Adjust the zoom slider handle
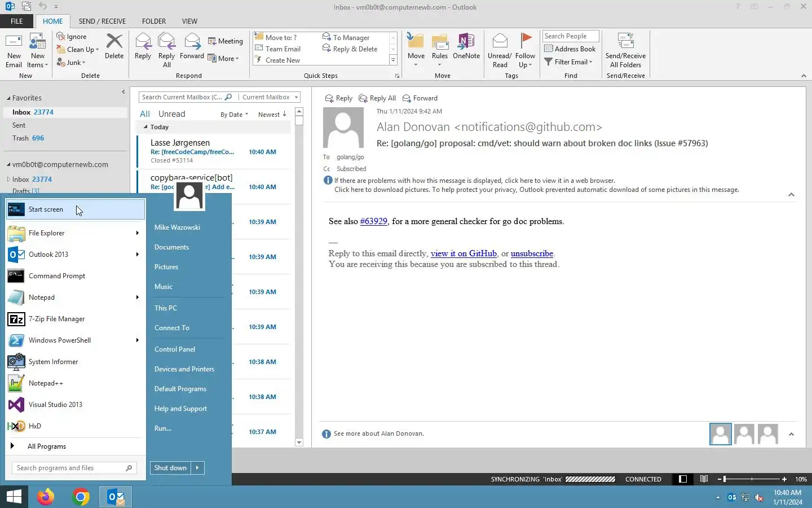 tap(725, 479)
